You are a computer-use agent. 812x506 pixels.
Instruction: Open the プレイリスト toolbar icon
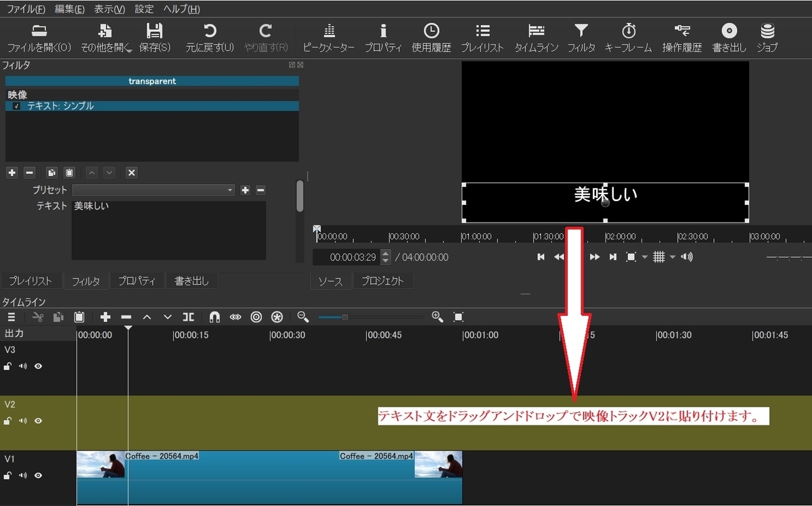(482, 39)
